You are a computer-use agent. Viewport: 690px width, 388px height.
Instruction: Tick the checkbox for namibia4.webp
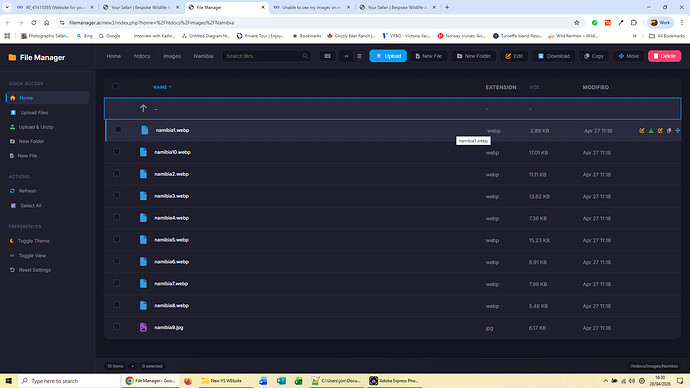[x=117, y=217]
